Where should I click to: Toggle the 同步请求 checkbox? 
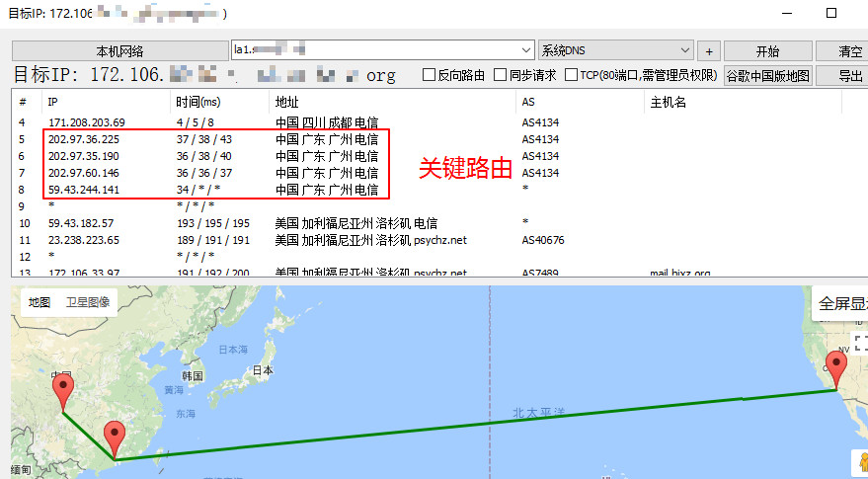point(502,75)
